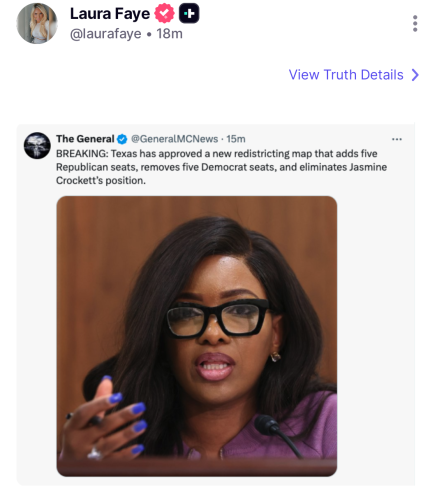This screenshot has width=444, height=500.
Task: Open the embedded photo of woman speaking
Action: coord(197,336)
